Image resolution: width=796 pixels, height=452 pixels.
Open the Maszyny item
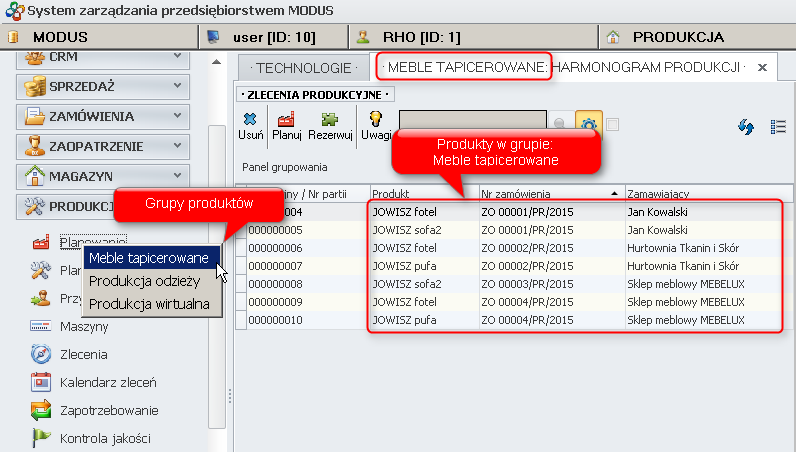click(x=84, y=326)
